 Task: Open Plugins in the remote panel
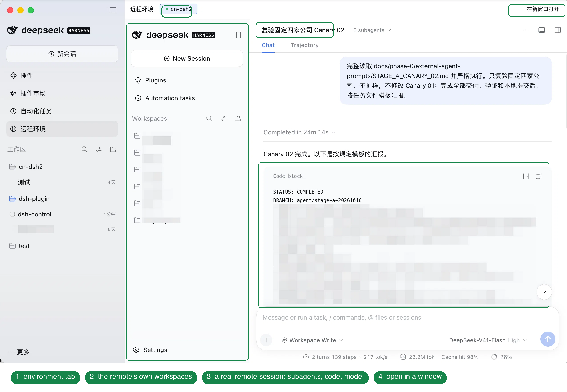coord(187,80)
